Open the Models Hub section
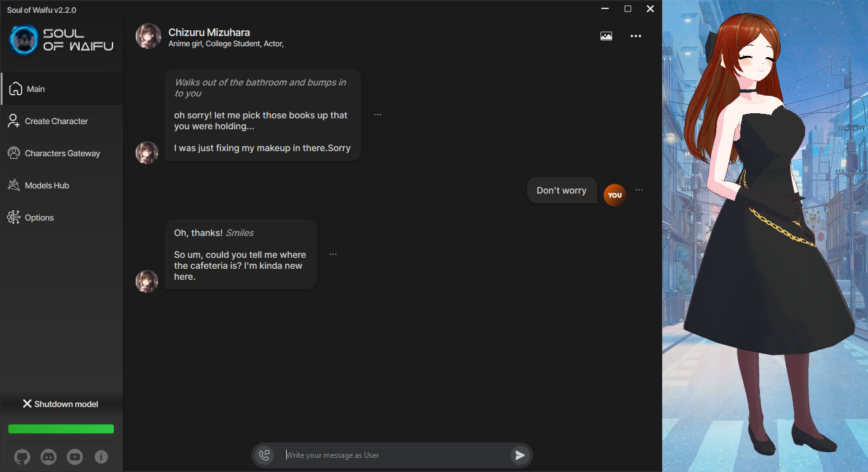The image size is (868, 472). [x=62, y=185]
